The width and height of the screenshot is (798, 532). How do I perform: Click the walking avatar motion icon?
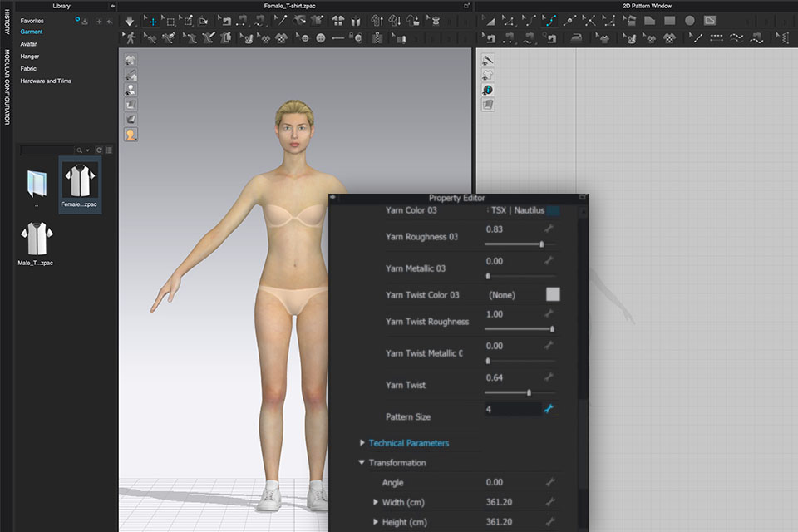131,37
